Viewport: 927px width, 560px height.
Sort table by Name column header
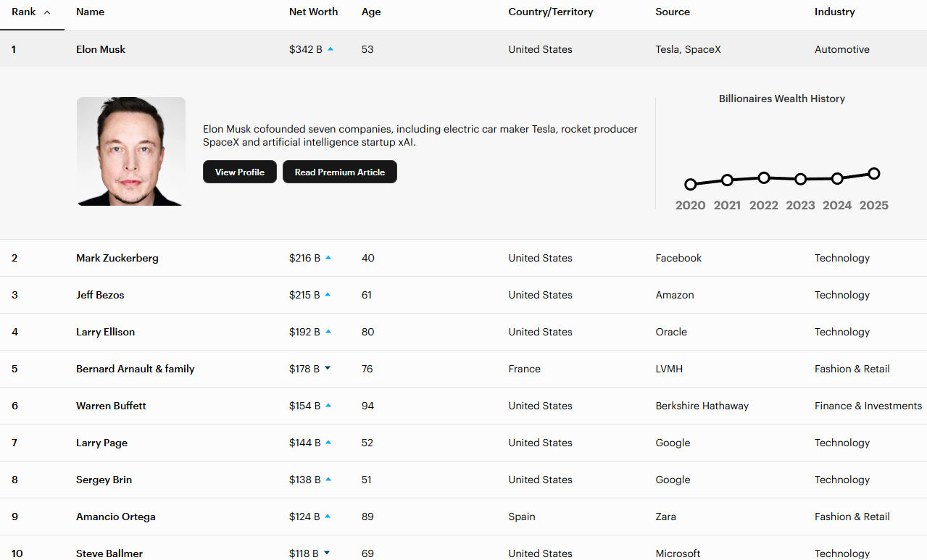point(90,12)
